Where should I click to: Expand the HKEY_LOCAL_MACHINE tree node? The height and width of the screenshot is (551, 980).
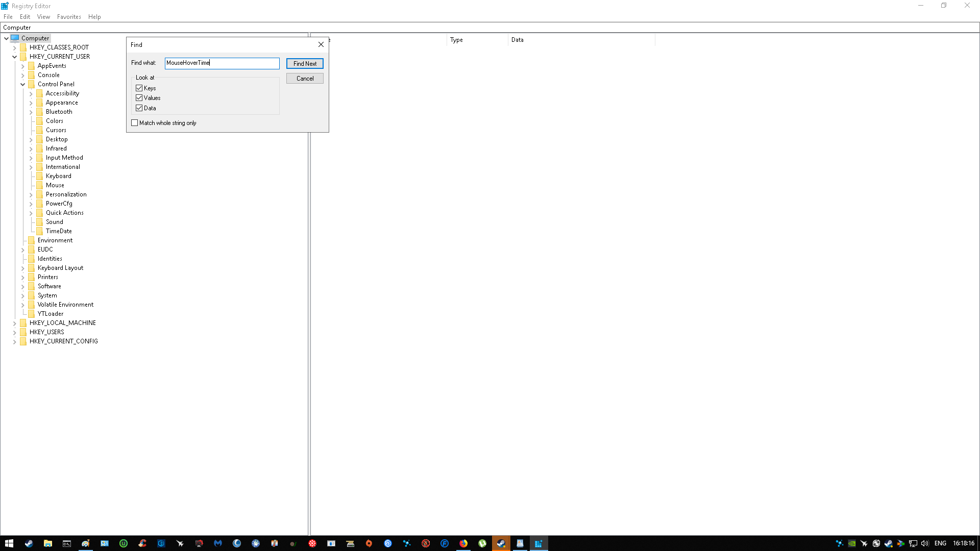pos(15,323)
